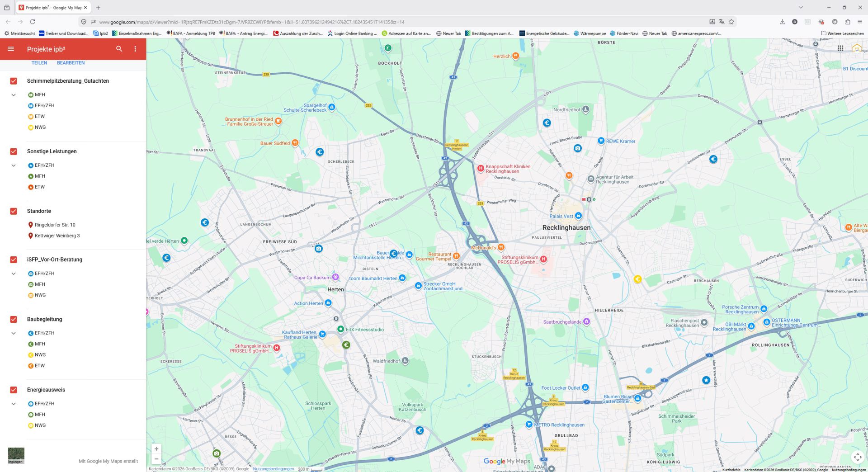Zoom in the map with plus button
This screenshot has width=868, height=472.
pyautogui.click(x=156, y=449)
